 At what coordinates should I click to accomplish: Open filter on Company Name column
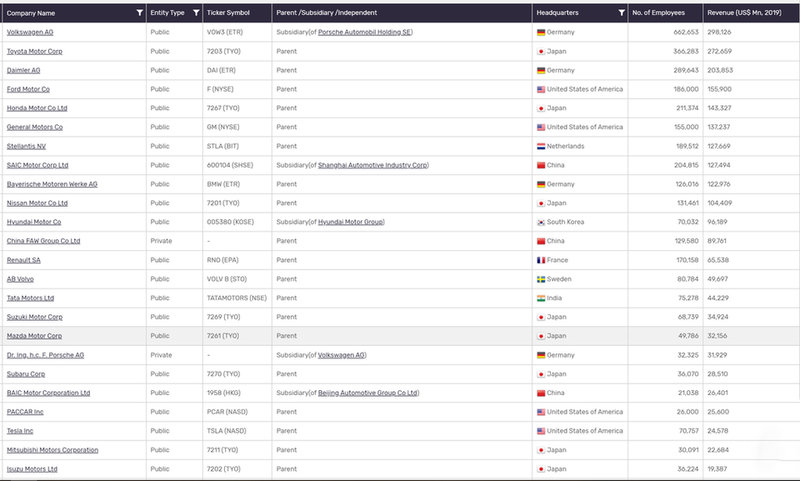tap(139, 13)
